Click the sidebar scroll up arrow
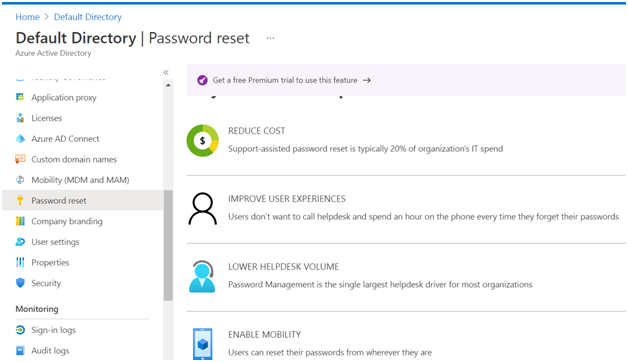Image resolution: width=628 pixels, height=362 pixels. 168,85
